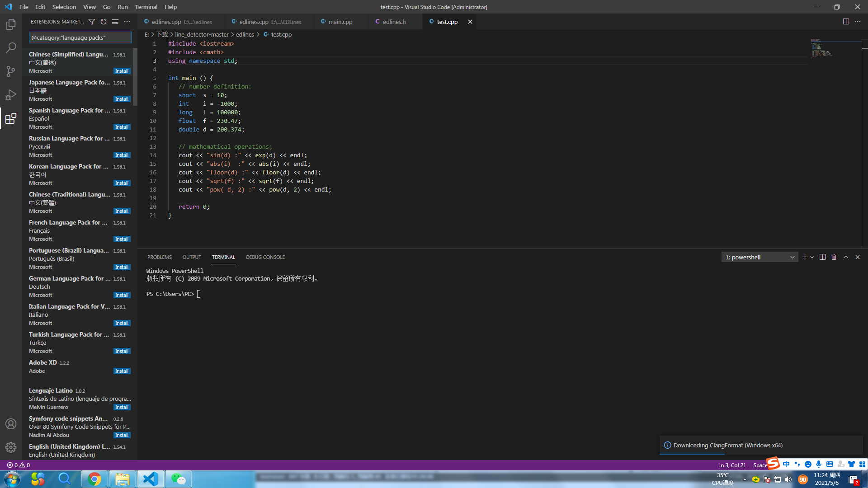
Task: Toggle maximize panel button in terminal
Action: tap(846, 256)
